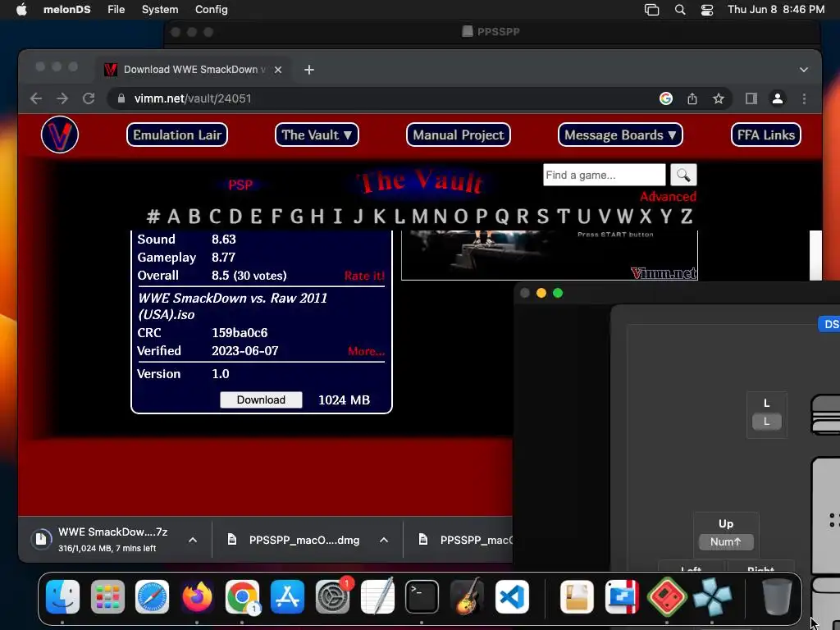Expand options for PPSSPP dmg download
Image resolution: width=840 pixels, height=630 pixels.
tap(384, 540)
